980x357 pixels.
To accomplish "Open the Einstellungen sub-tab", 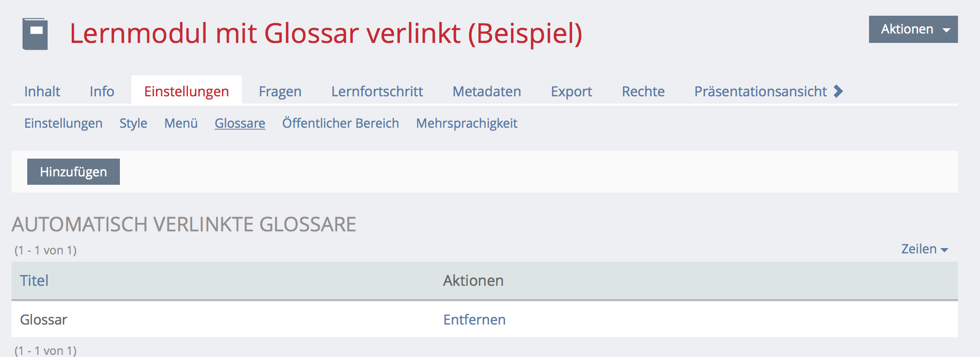I will coord(63,124).
